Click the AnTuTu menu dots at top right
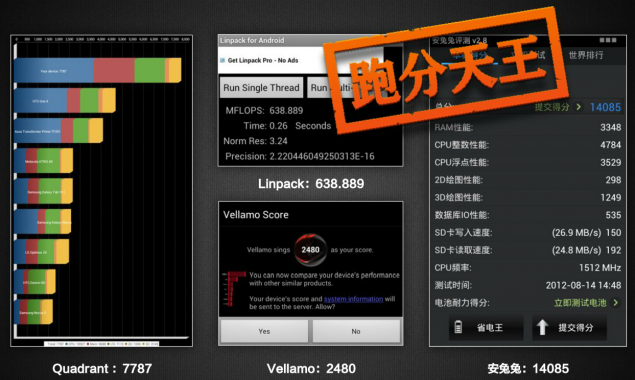The width and height of the screenshot is (635, 380). pyautogui.click(x=608, y=40)
